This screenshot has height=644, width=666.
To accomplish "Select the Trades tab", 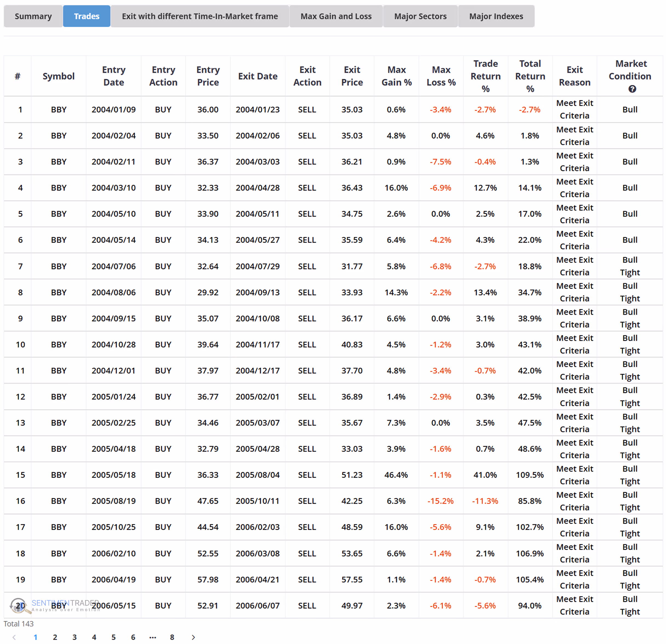I will tap(87, 16).
